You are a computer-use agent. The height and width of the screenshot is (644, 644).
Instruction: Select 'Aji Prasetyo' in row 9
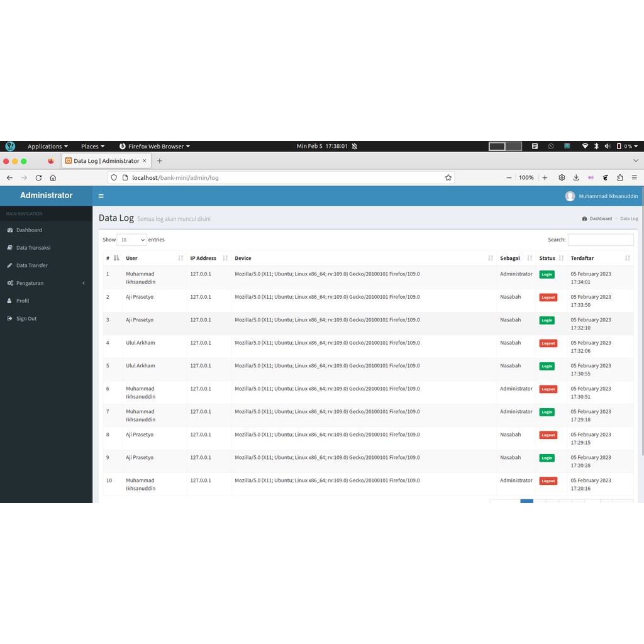coord(140,458)
